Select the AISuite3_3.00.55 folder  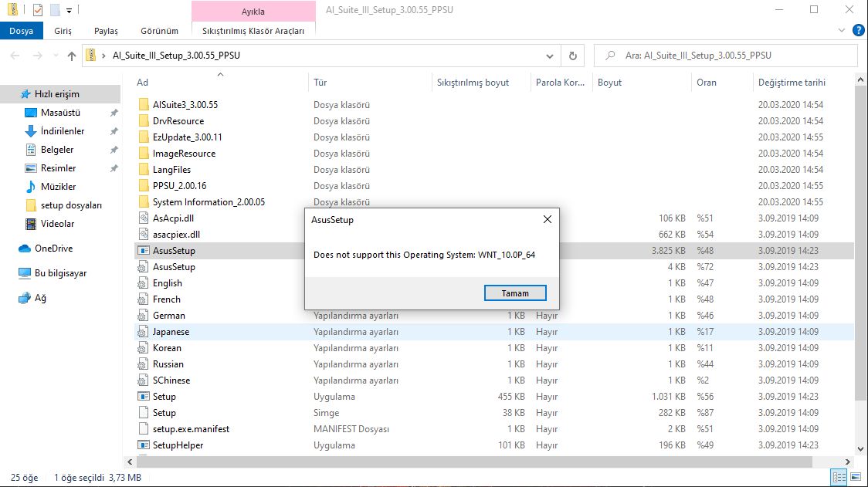[185, 105]
